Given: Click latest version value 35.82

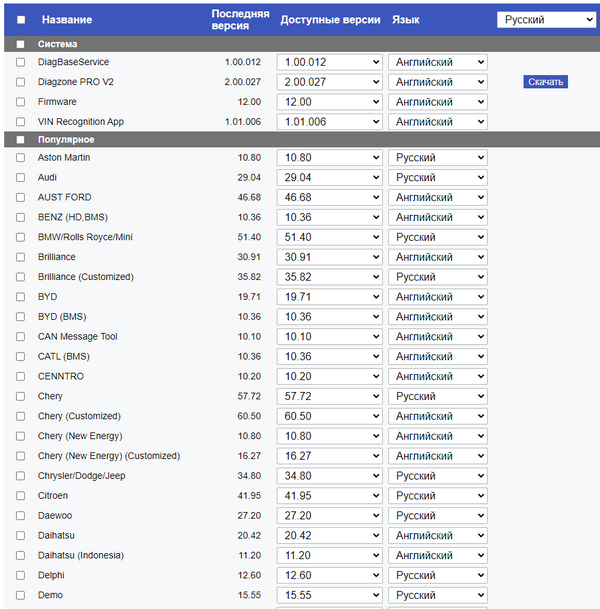Looking at the screenshot, I should pyautogui.click(x=249, y=277).
